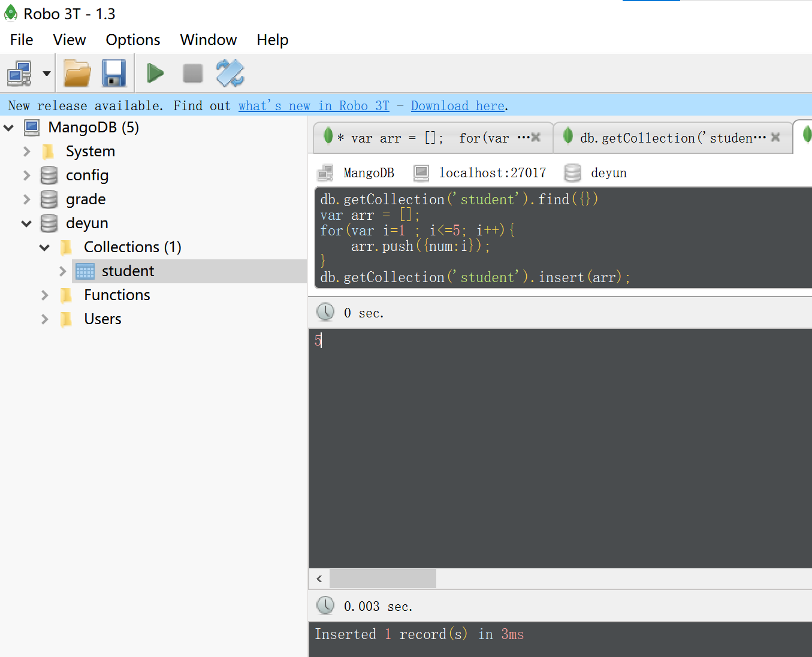Click the System folder icon

(x=49, y=152)
